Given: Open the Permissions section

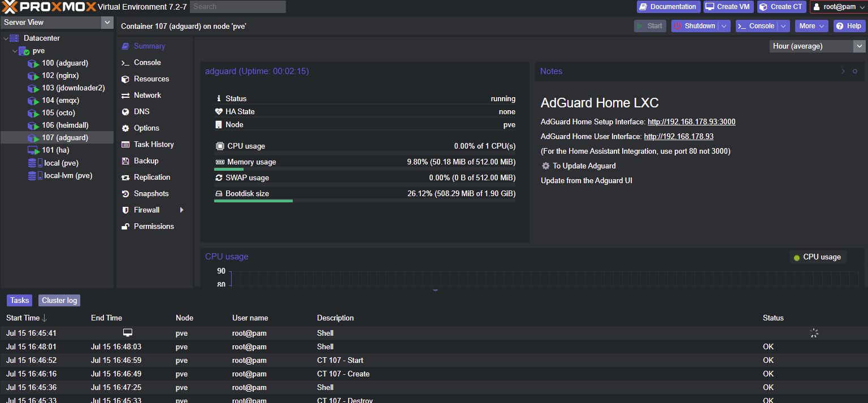Looking at the screenshot, I should (154, 227).
